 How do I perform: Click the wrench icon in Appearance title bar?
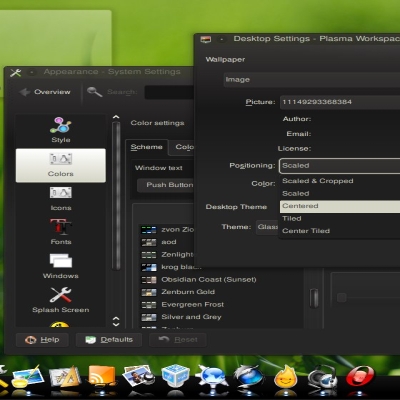pyautogui.click(x=15, y=72)
